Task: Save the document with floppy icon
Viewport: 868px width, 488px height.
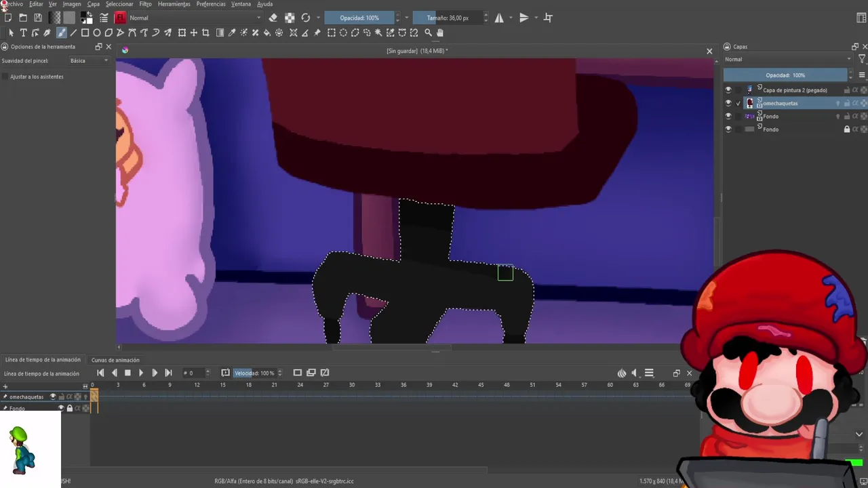Action: pyautogui.click(x=38, y=18)
